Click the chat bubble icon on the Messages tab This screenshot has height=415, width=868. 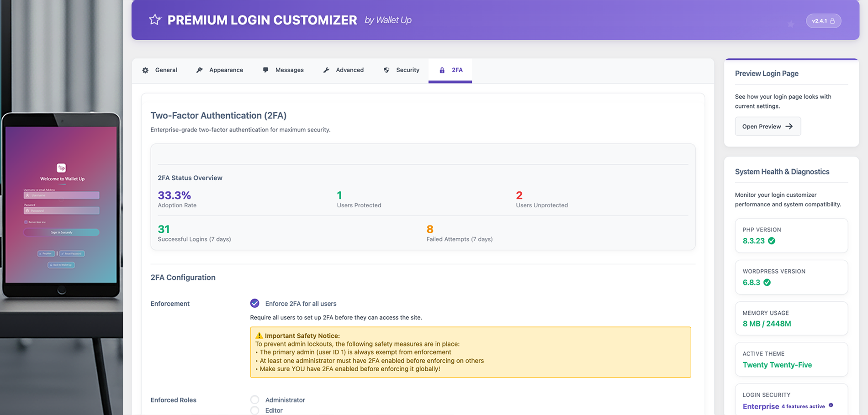265,70
